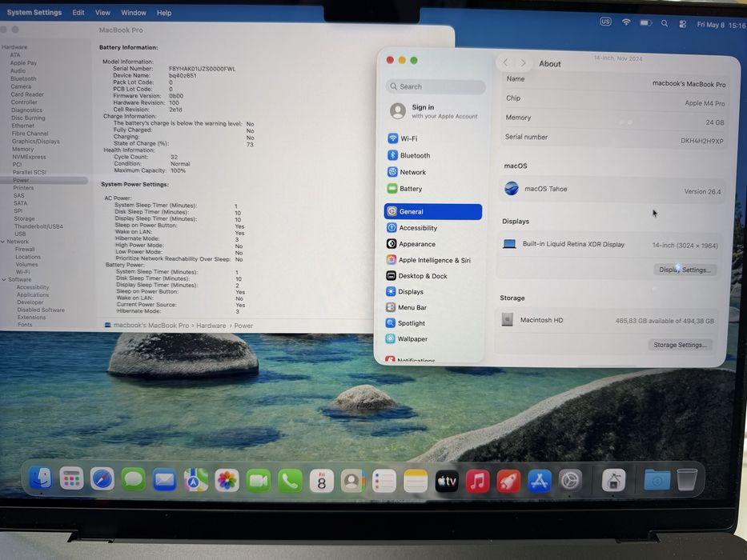Open Desktop & Dock settings
The width and height of the screenshot is (747, 560).
click(x=433, y=276)
